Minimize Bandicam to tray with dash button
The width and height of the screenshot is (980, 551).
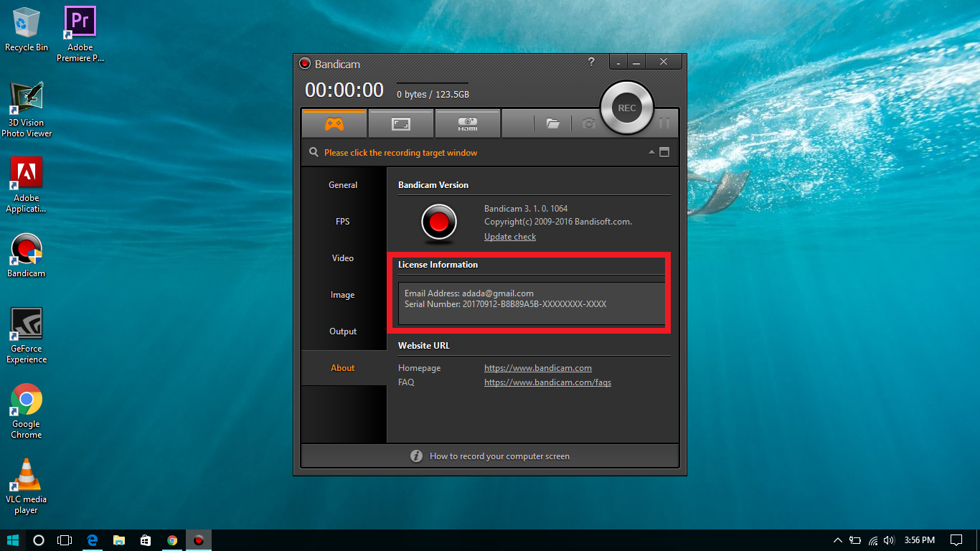(x=618, y=62)
